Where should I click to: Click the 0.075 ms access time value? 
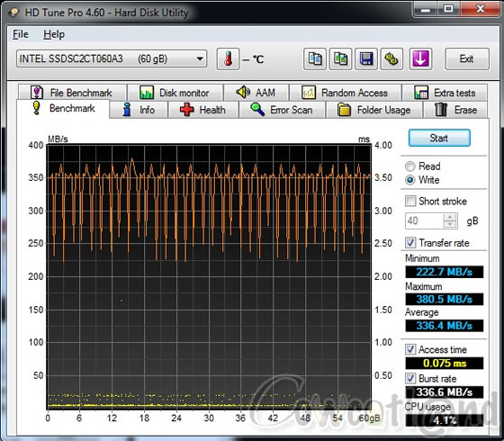tap(445, 364)
